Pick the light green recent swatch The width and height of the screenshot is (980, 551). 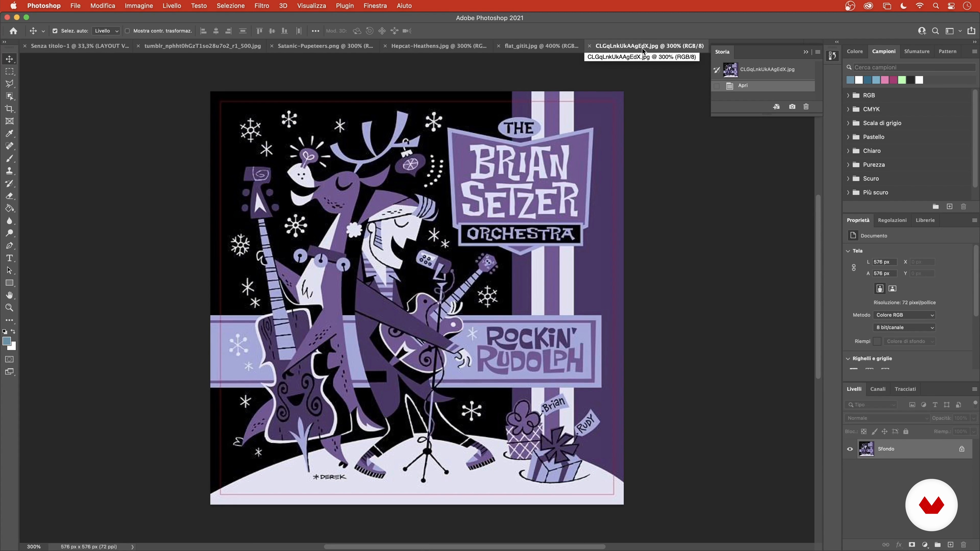click(x=902, y=80)
